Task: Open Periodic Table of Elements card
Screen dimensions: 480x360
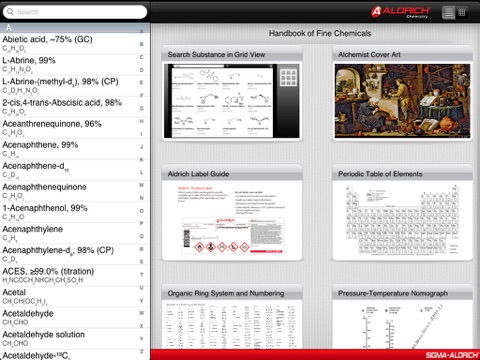Action: 402,213
